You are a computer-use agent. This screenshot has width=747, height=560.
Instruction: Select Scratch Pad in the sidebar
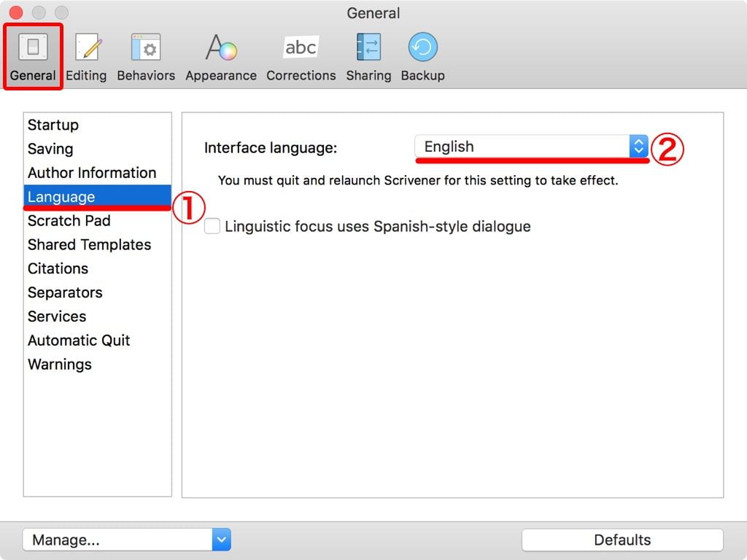(97, 220)
